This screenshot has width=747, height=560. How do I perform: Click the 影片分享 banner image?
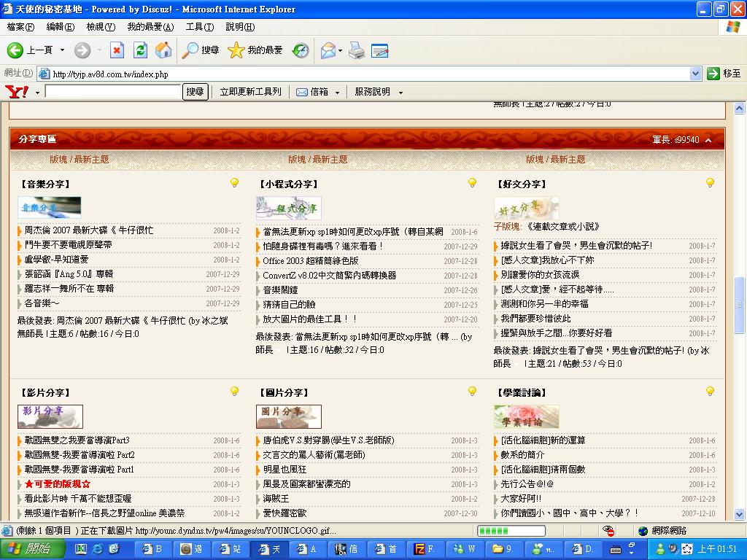tap(50, 416)
